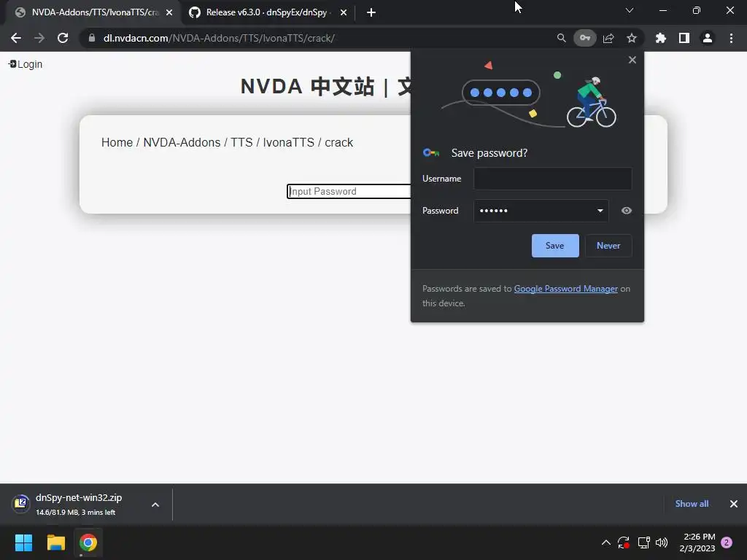Show password with eye icon
The image size is (747, 560).
click(627, 211)
